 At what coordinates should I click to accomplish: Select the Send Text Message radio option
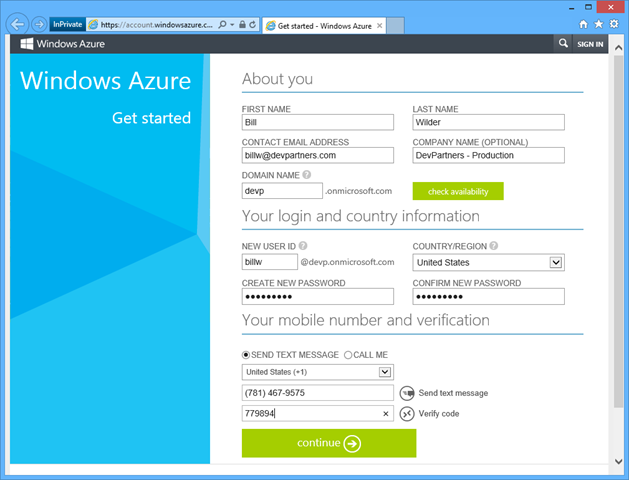pyautogui.click(x=247, y=355)
